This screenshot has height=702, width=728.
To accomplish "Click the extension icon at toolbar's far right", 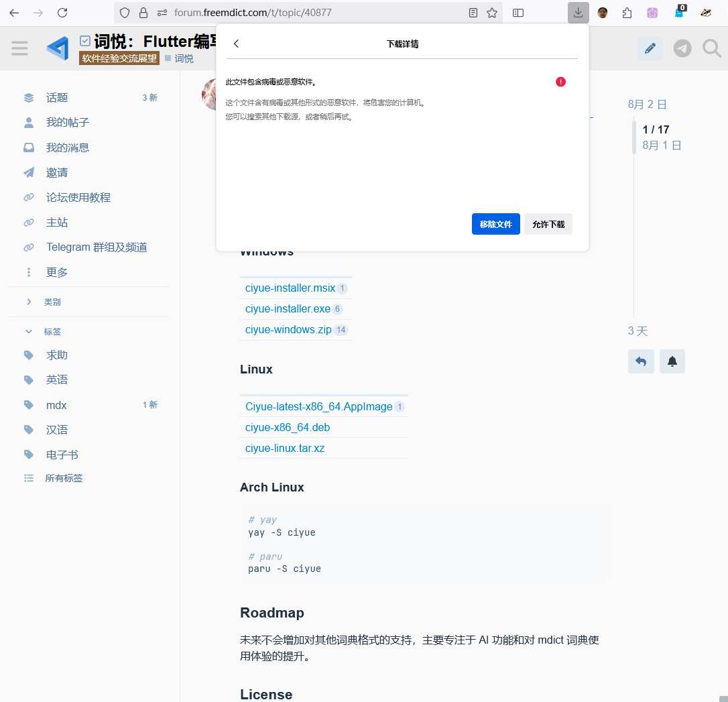I will point(706,13).
